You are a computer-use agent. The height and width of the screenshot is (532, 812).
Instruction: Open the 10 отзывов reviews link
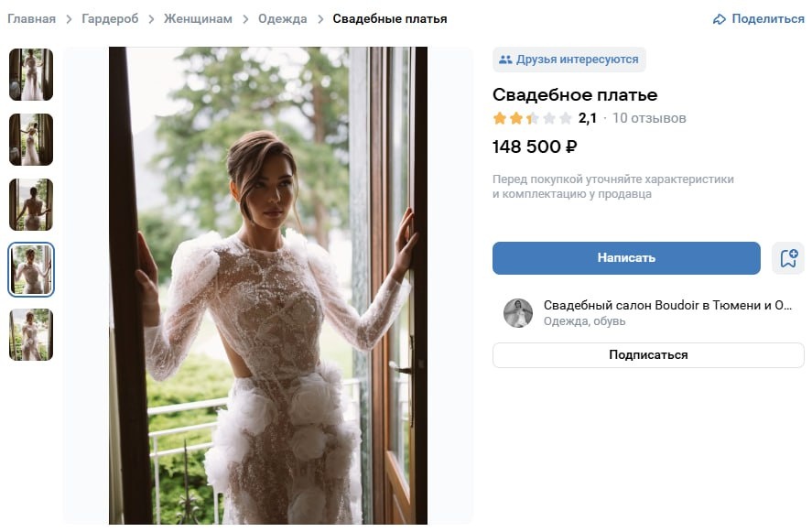point(649,119)
